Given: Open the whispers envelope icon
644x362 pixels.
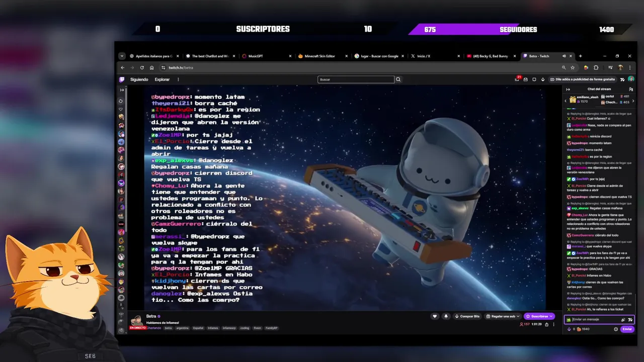Looking at the screenshot, I should pos(526,79).
